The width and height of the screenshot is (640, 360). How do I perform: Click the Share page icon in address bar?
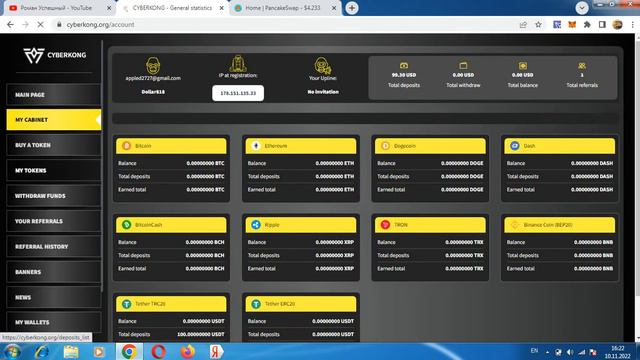(523, 24)
